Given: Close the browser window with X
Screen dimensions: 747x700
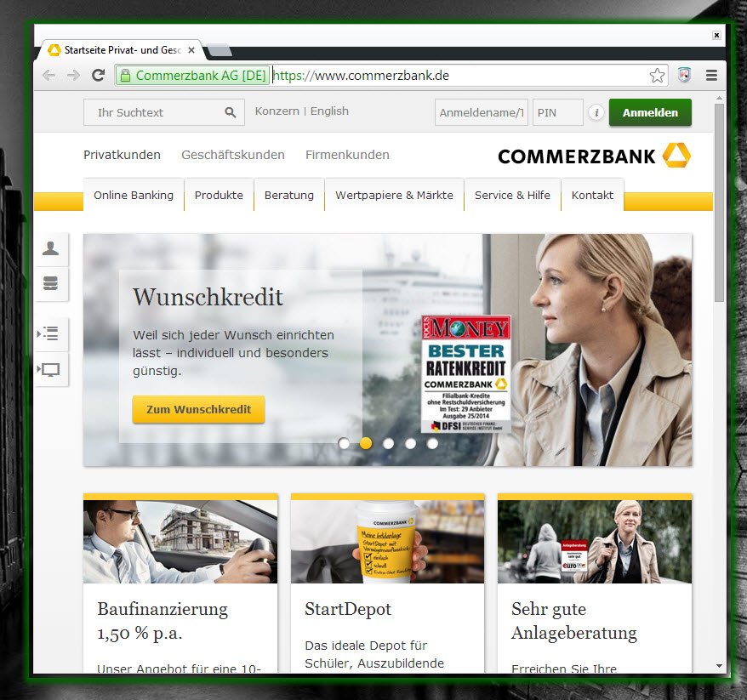Looking at the screenshot, I should (x=716, y=35).
